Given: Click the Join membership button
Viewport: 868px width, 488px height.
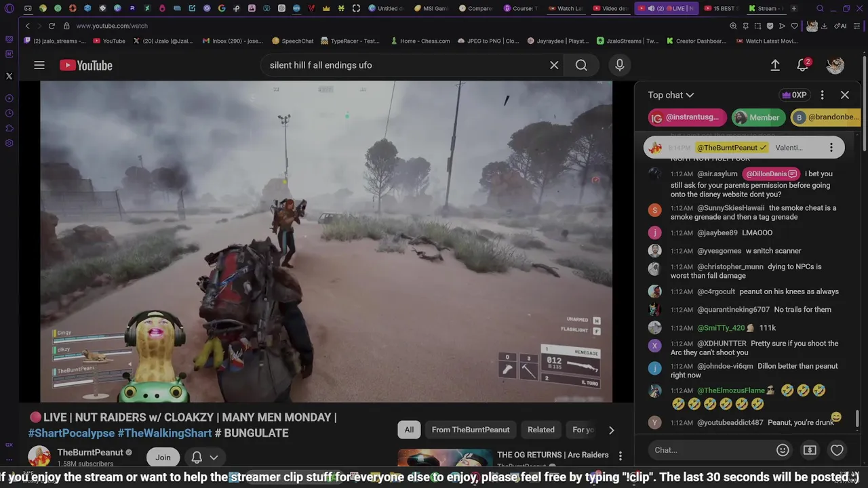Looking at the screenshot, I should (163, 457).
